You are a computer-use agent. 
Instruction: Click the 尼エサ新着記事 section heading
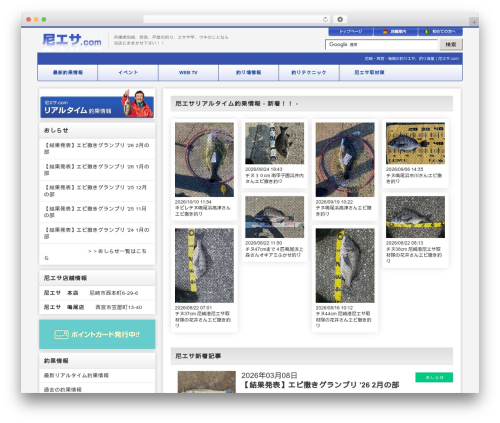[198, 356]
